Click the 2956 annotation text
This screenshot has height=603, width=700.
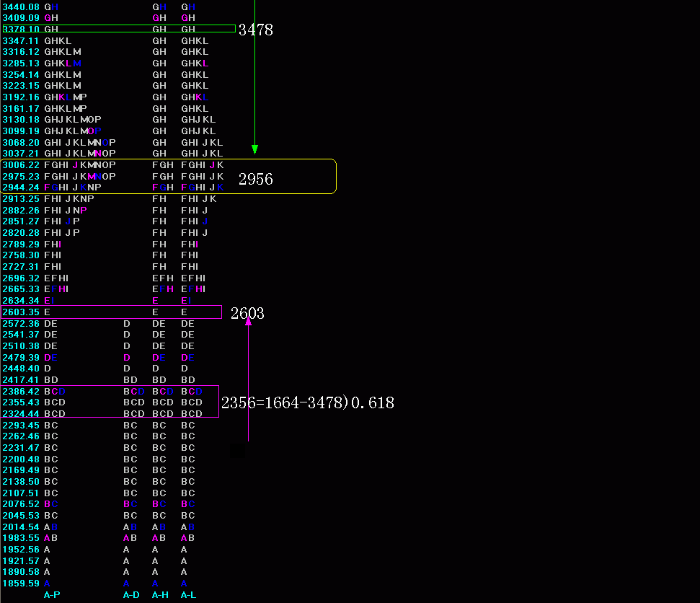coord(256,179)
